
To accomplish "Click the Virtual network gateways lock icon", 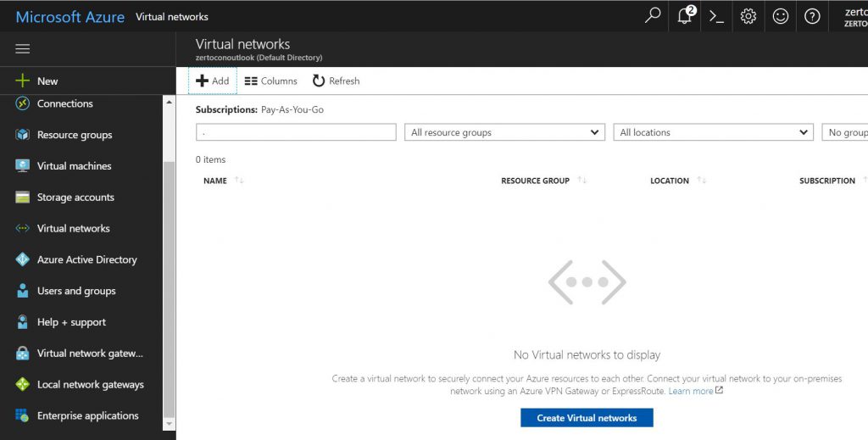I will [22, 354].
